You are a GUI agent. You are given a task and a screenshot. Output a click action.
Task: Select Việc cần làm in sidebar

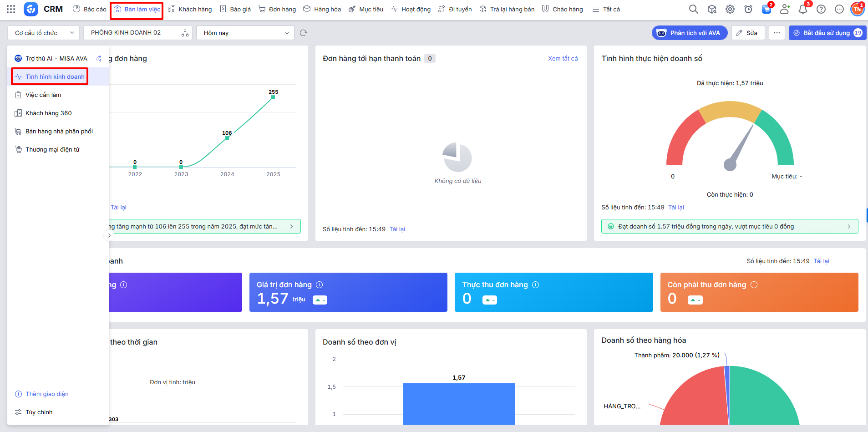43,95
